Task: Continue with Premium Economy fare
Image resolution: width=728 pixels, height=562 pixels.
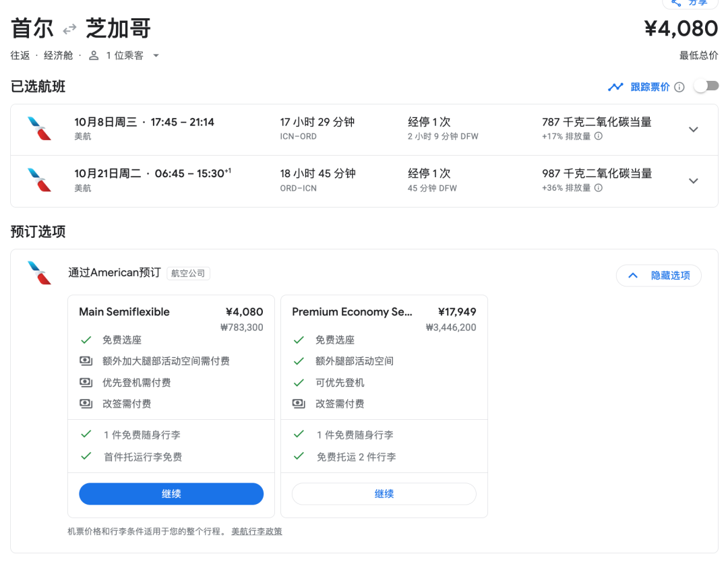Action: pyautogui.click(x=384, y=494)
